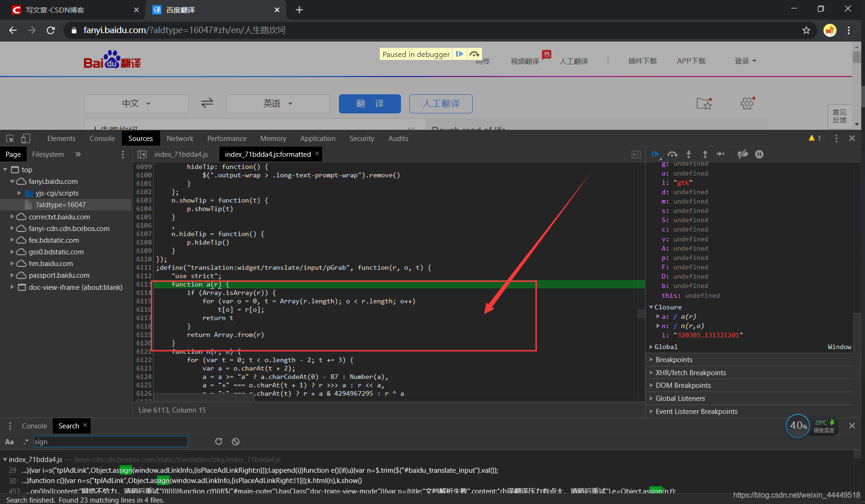Switch to the Network tab
Screen dimensions: 865x504
tap(180, 139)
